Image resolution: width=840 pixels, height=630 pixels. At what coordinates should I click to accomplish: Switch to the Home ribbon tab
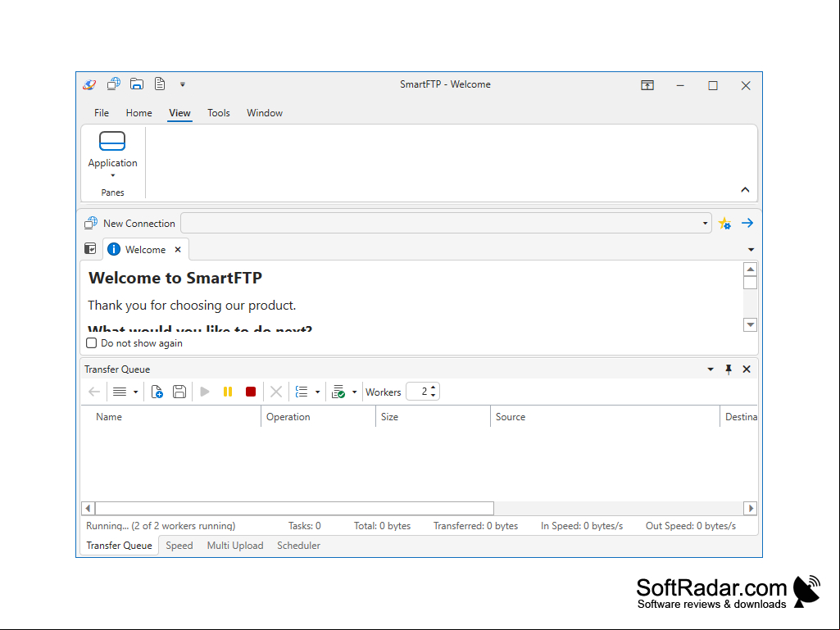coord(138,113)
